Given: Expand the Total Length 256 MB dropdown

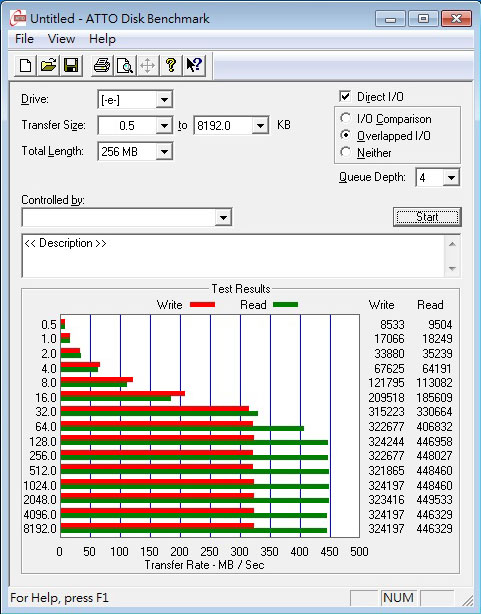Looking at the screenshot, I should pos(165,152).
